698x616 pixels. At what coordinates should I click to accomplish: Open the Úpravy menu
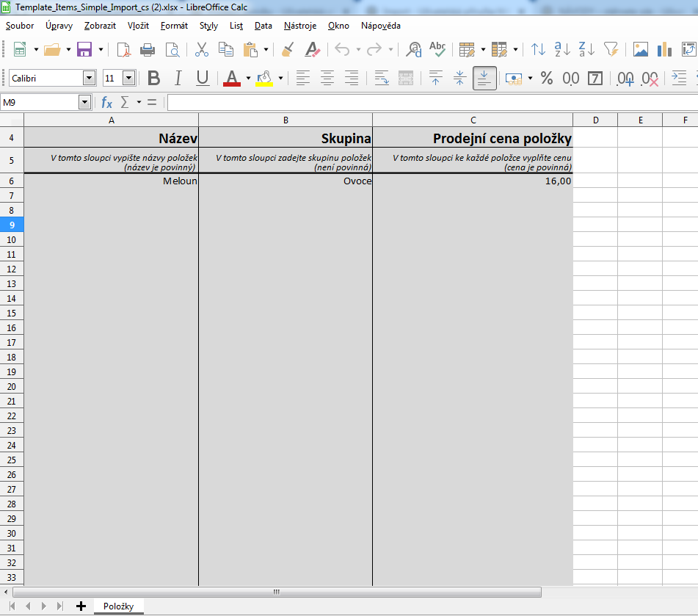(59, 26)
